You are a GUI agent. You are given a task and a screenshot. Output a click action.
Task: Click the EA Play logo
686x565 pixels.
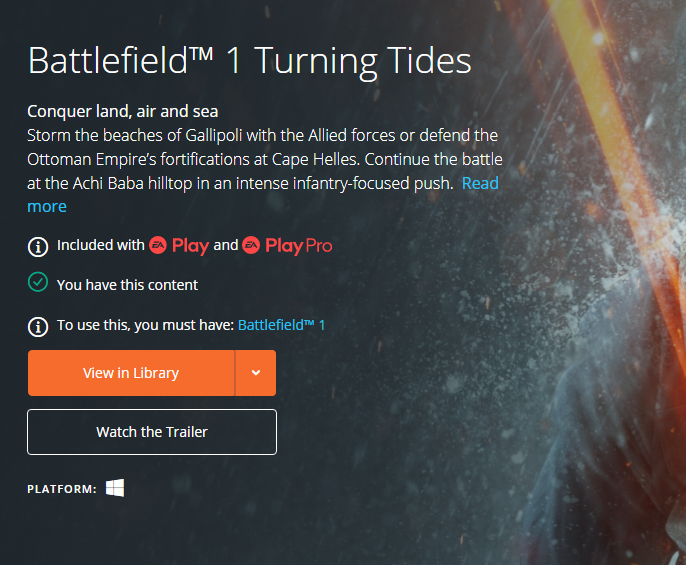coord(179,246)
